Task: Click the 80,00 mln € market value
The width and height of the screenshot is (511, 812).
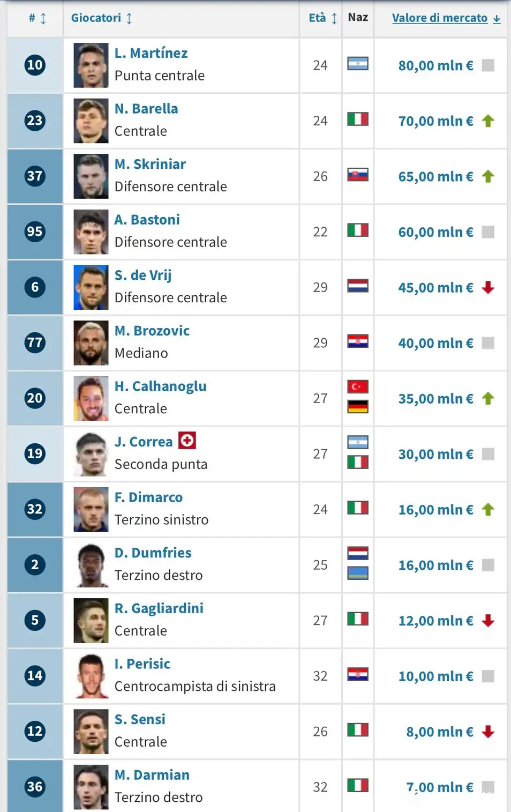Action: coord(435,65)
